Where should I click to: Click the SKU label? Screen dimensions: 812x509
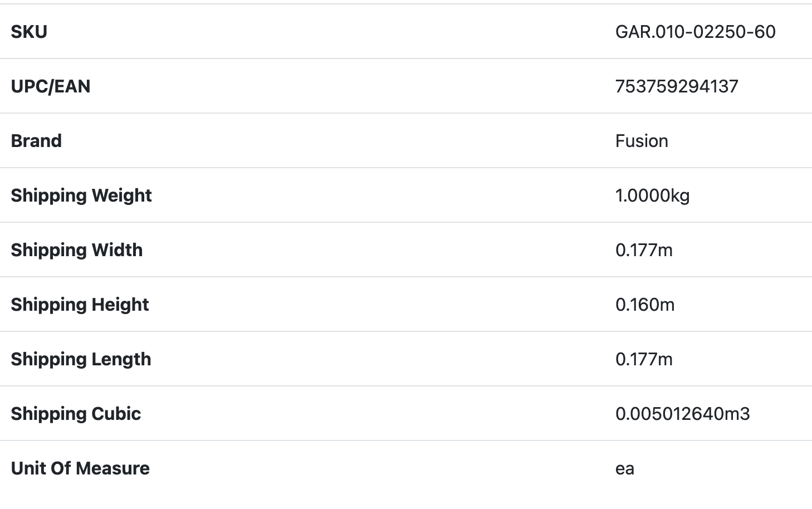[x=29, y=32]
